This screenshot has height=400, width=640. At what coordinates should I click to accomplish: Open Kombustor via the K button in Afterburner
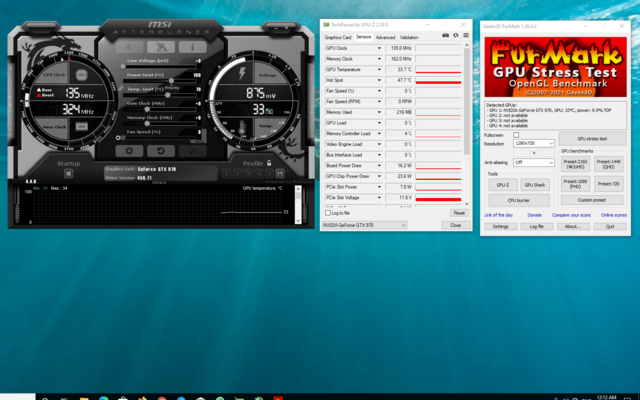tap(129, 47)
